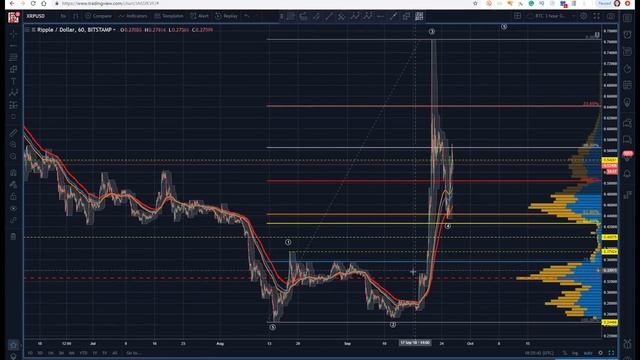Select the crosshair cursor tool
The height and width of the screenshot is (360, 640).
[x=13, y=33]
